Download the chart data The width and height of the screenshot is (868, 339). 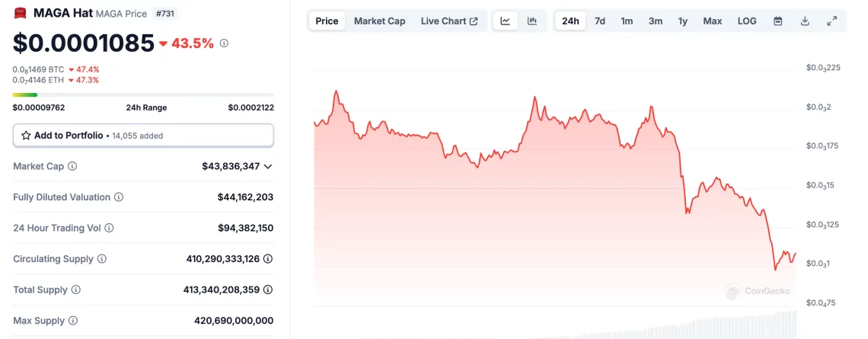[805, 21]
